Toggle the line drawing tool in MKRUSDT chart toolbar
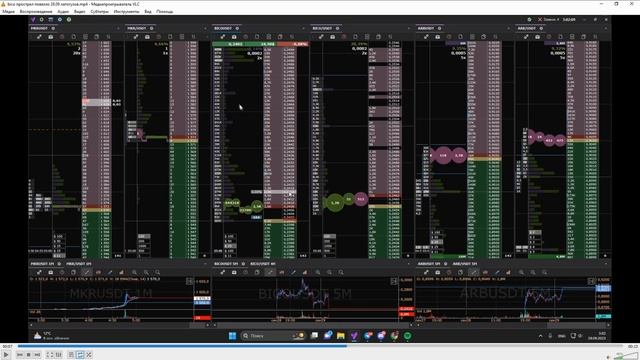 [87, 272]
